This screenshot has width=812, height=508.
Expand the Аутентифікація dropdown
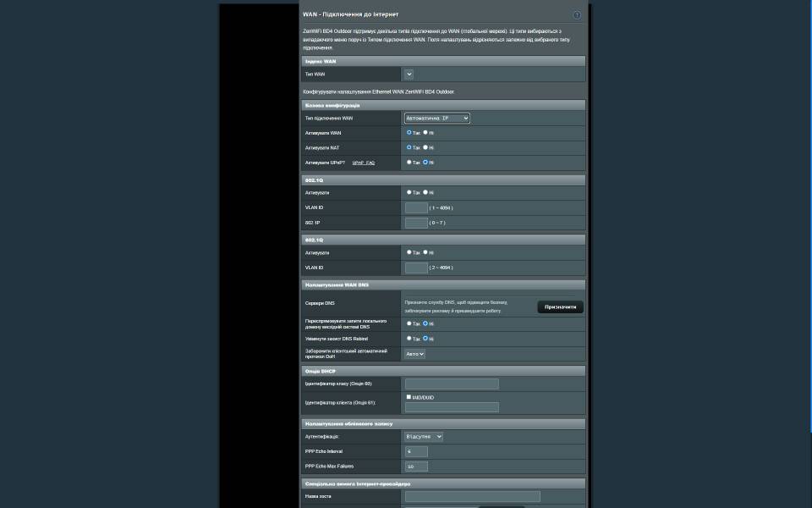tap(423, 437)
